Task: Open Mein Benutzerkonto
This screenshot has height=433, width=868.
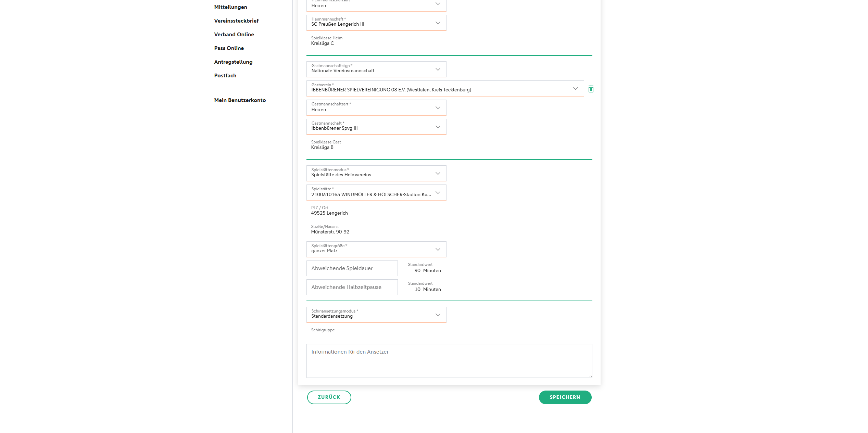Action: [x=240, y=100]
